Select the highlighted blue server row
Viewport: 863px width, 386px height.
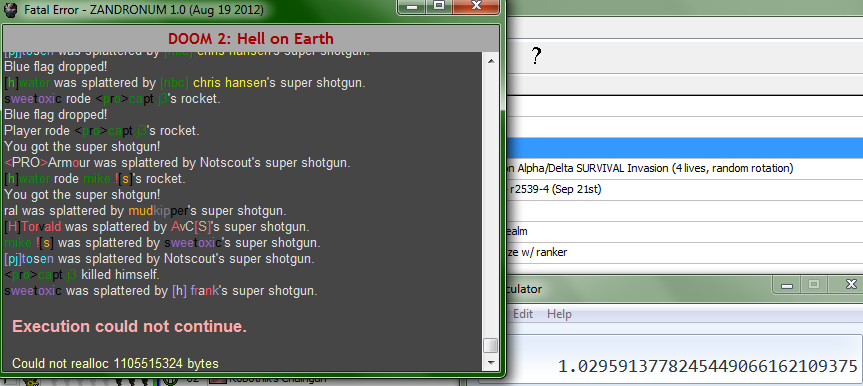point(684,148)
